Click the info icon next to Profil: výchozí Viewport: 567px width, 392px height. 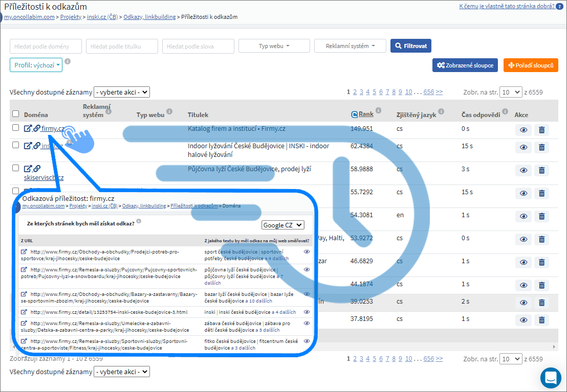tap(68, 61)
